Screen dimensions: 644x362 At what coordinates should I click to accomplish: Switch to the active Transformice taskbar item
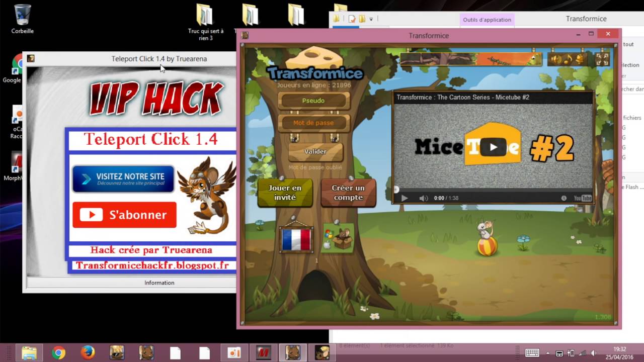(292, 353)
